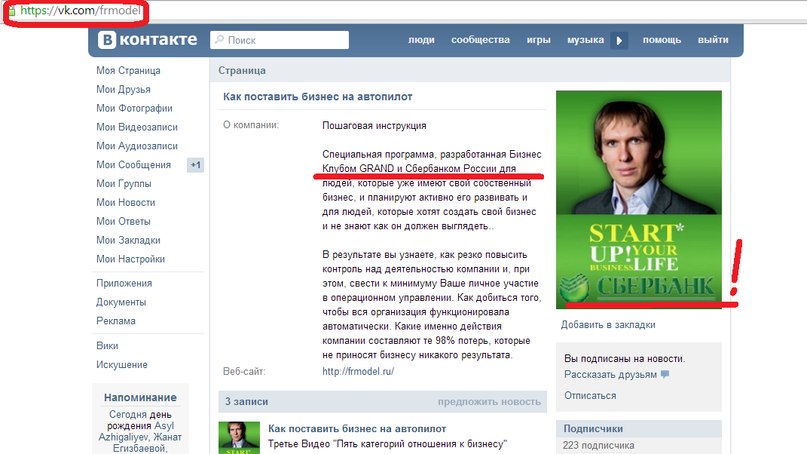Click the post avatar thumbnail

tap(239, 438)
